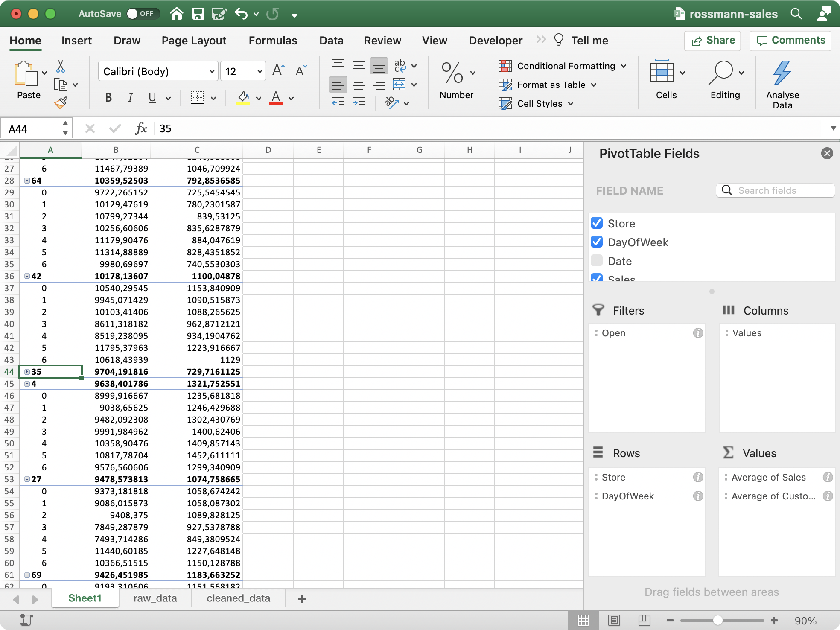
Task: Click the Save icon in title bar
Action: click(x=198, y=14)
